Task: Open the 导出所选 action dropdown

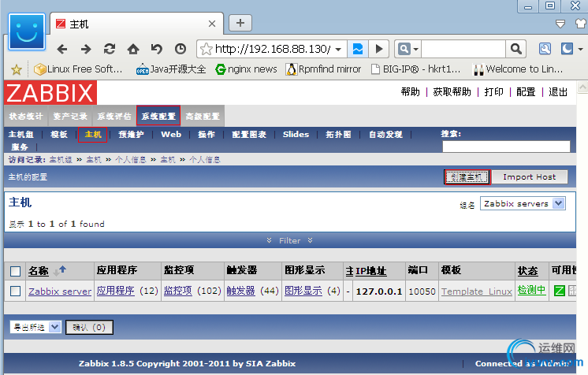Action: tap(35, 328)
